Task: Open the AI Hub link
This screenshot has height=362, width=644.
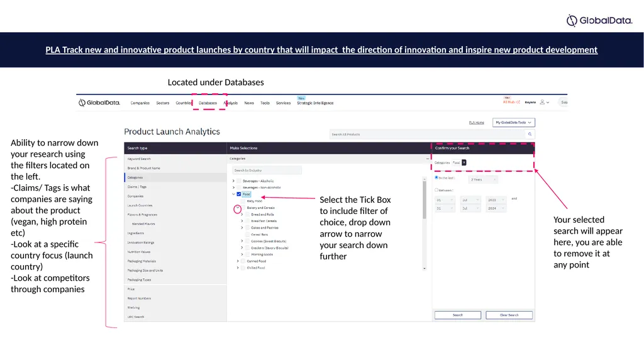Action: point(511,101)
